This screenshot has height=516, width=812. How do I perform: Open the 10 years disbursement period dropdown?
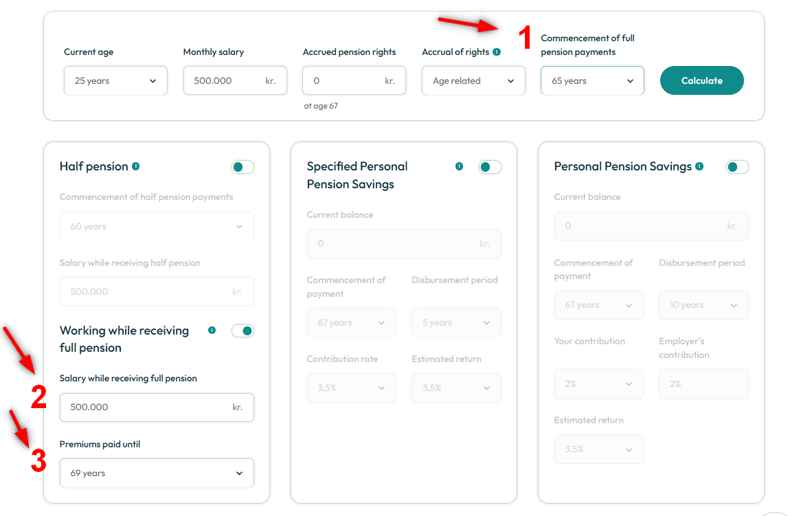click(x=703, y=305)
